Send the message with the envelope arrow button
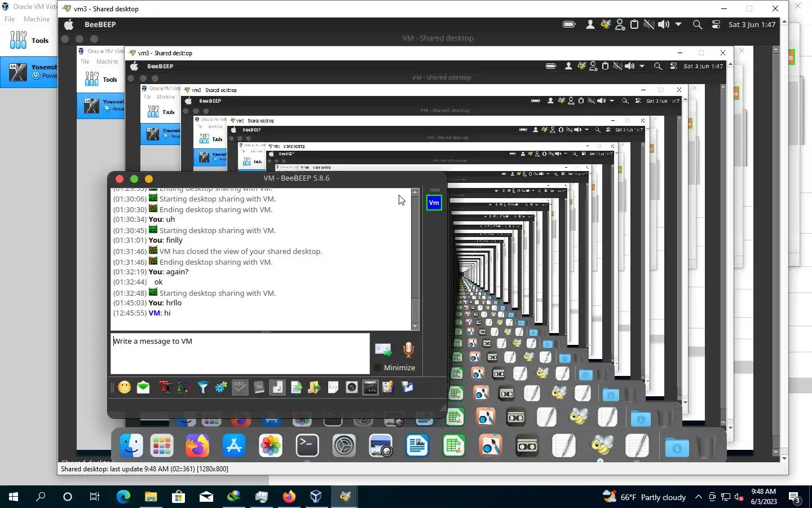 coord(383,350)
